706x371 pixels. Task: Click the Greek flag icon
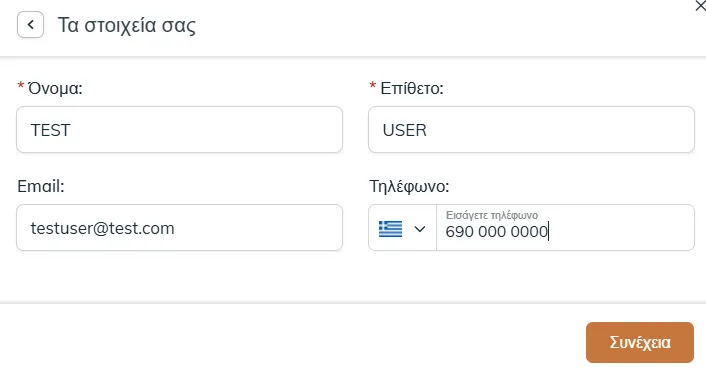390,229
